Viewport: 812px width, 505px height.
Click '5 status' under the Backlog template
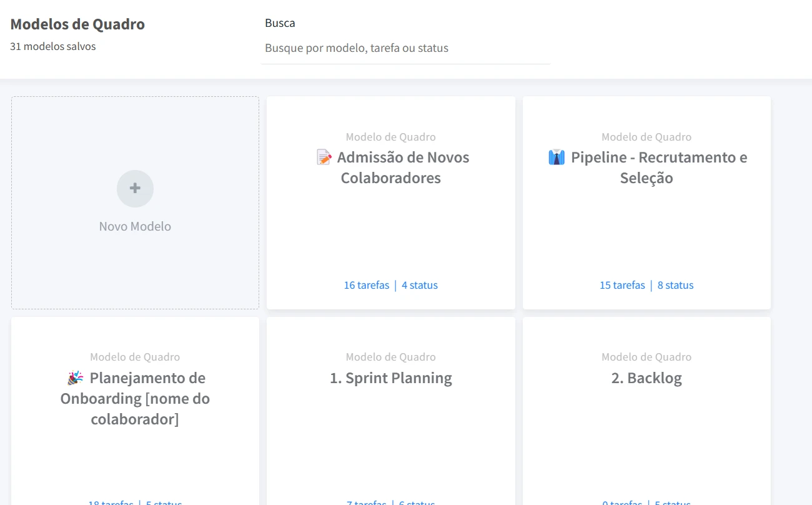[x=674, y=502]
